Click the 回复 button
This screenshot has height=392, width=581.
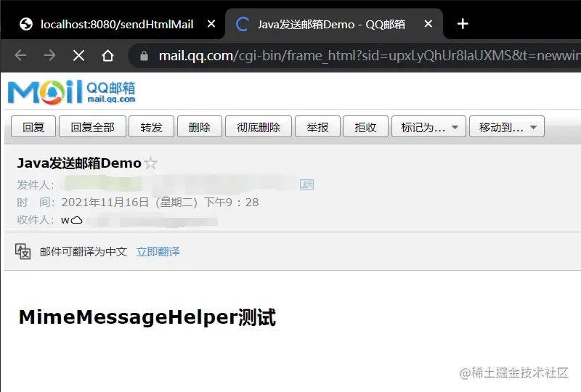pyautogui.click(x=33, y=127)
